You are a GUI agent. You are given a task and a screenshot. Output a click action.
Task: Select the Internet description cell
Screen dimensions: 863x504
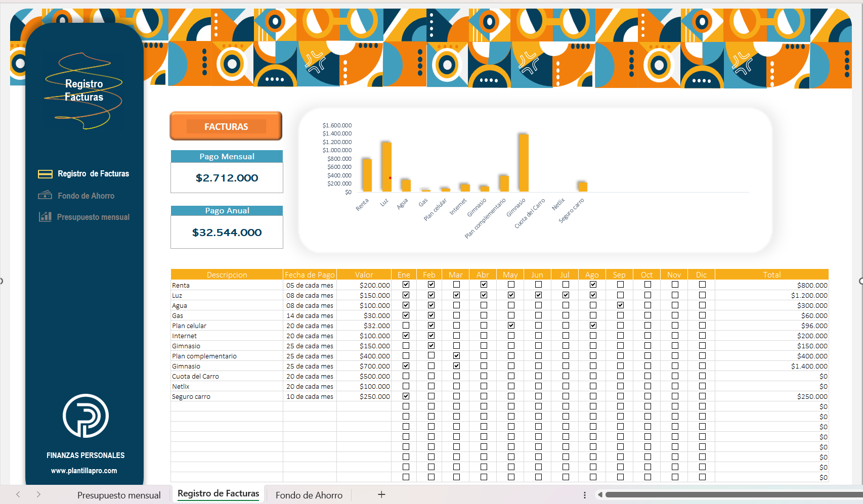227,336
